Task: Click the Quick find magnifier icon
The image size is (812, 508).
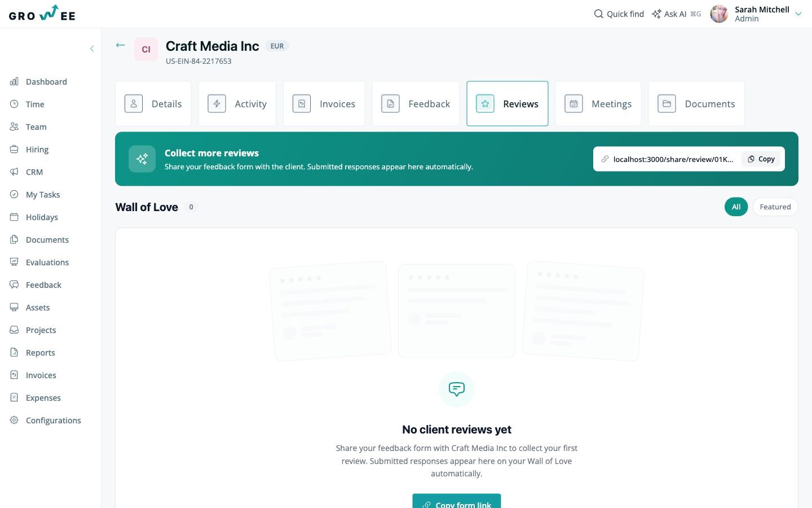Action: [x=599, y=14]
